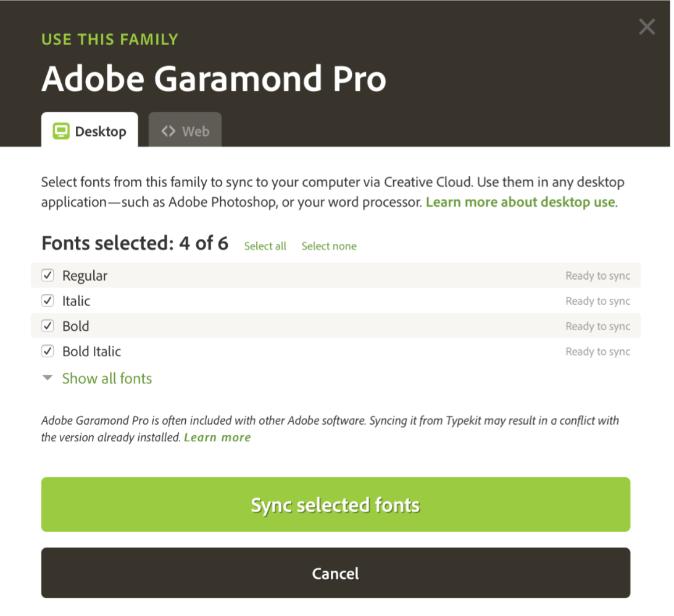This screenshot has width=674, height=616.
Task: Collapse the font list via Show all fonts control
Action: (x=107, y=378)
